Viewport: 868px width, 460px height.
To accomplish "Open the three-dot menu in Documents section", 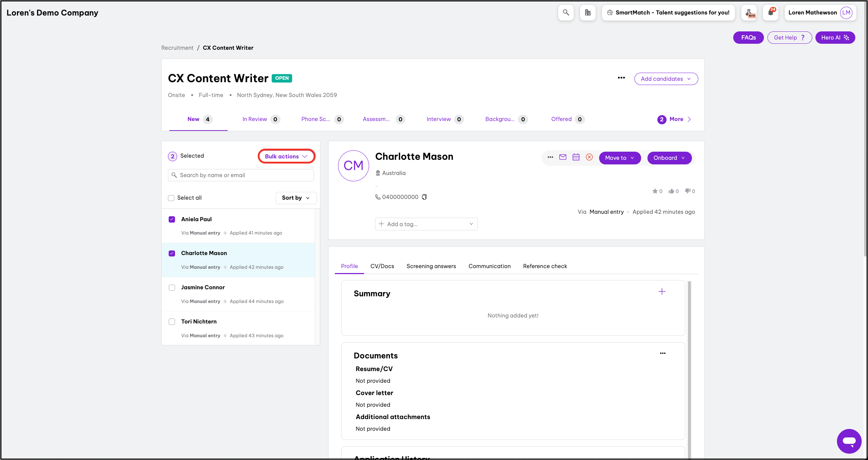I will click(663, 353).
